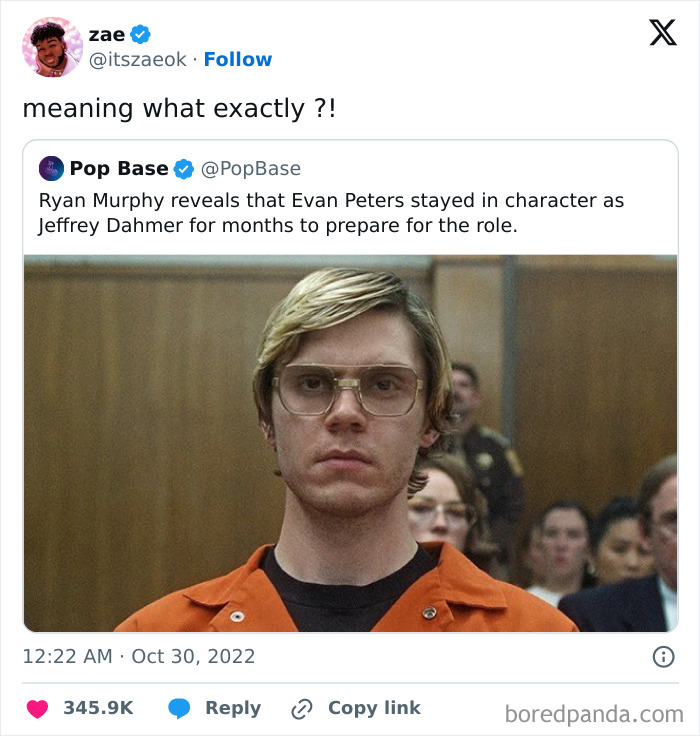The image size is (700, 736).
Task: Click the red heart like icon
Action: (x=37, y=709)
